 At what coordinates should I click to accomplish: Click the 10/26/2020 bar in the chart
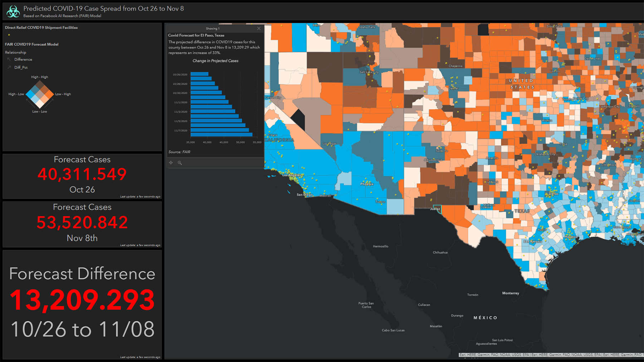click(x=199, y=74)
